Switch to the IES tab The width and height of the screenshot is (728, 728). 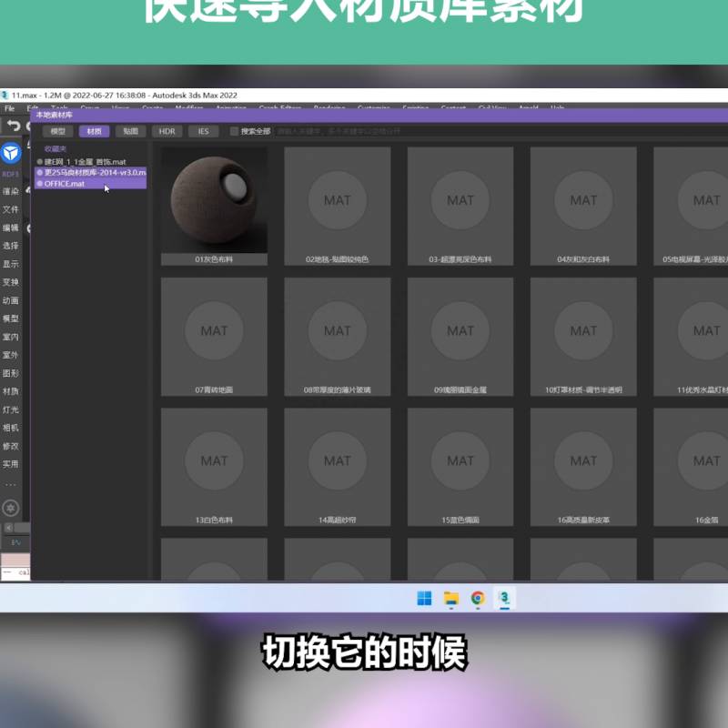pos(203,131)
